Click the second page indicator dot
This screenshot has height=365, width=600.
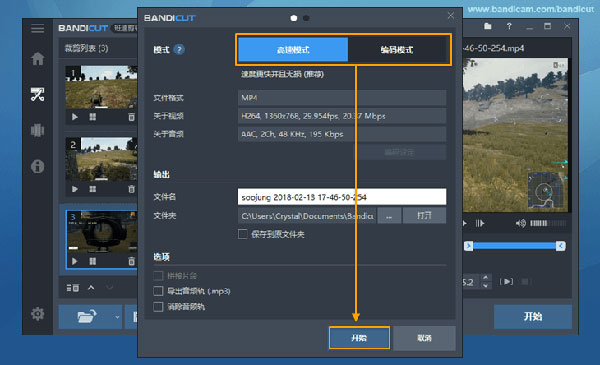pos(306,18)
